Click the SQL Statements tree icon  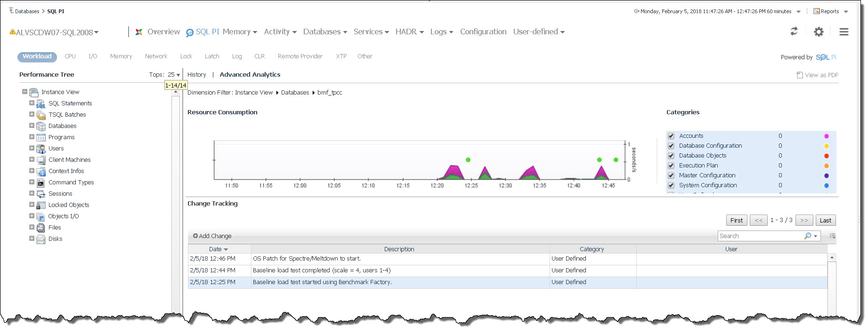click(41, 103)
